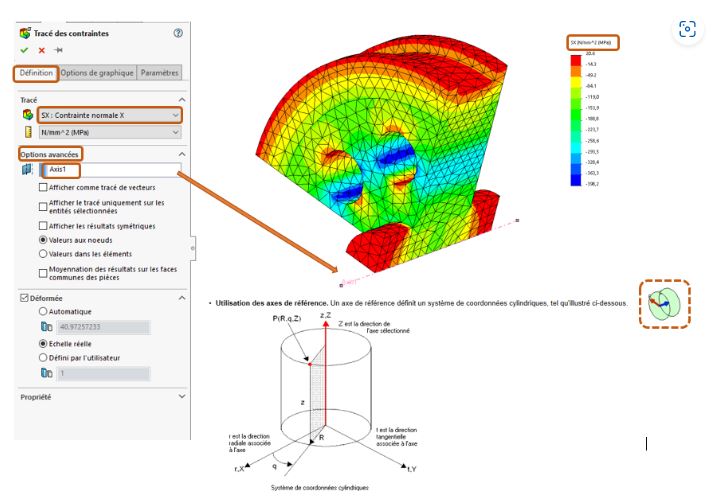Open the Paramètres tab
This screenshot has height=502, width=725.
(x=160, y=73)
